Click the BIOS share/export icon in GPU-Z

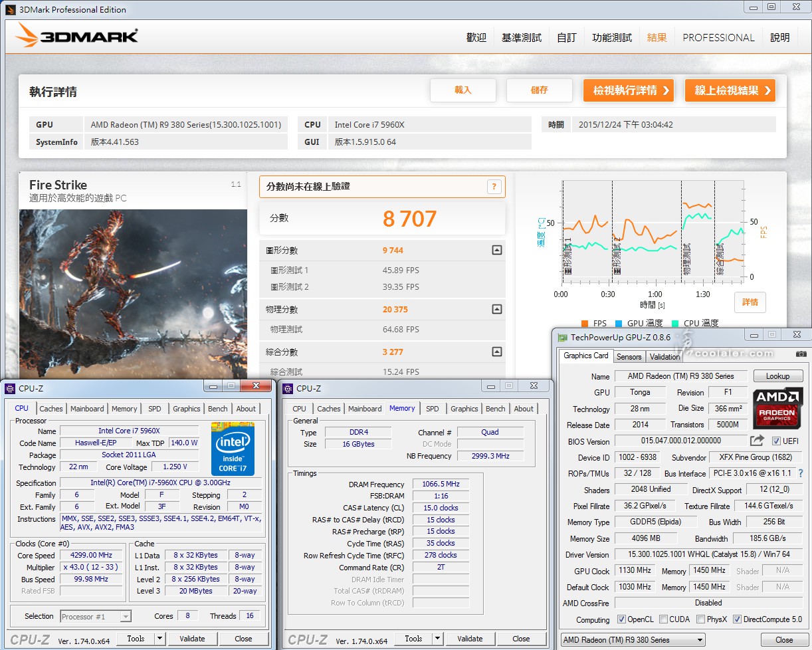(x=757, y=441)
